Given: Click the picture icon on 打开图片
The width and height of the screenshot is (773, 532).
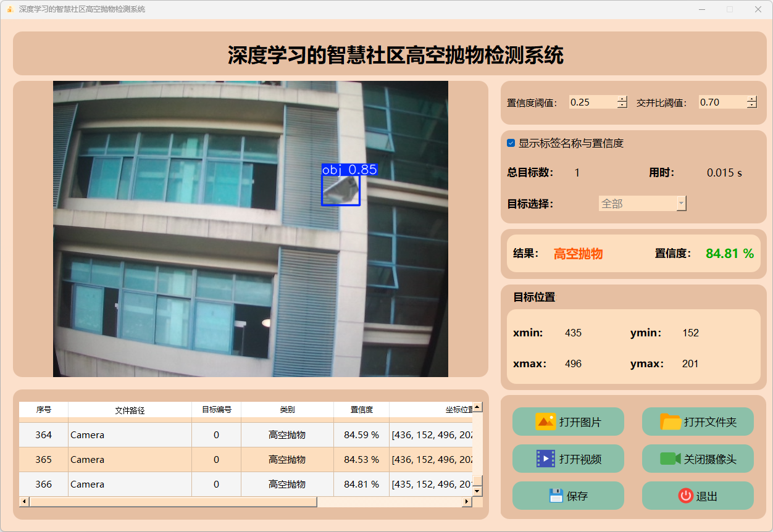Looking at the screenshot, I should coord(546,422).
